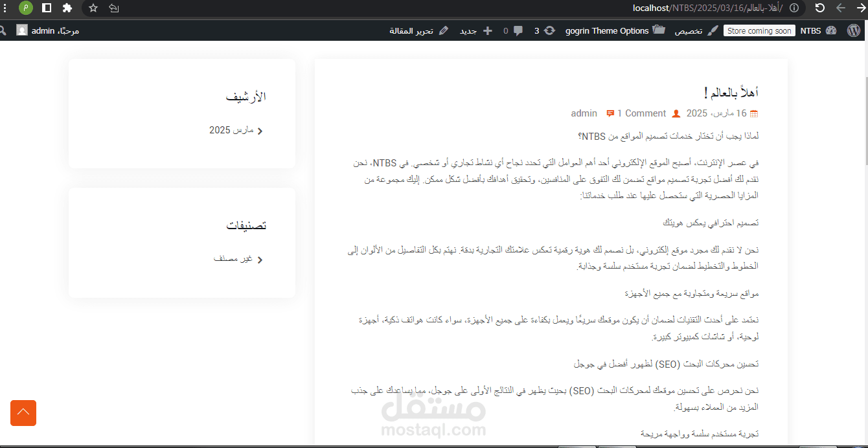
Task: Click the customize paintbrush icon
Action: pos(713,30)
